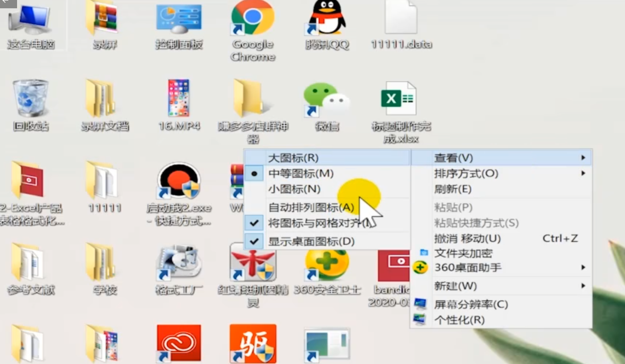Viewport: 625px width, 364px height.
Task: Select the bandicam video file icon
Action: click(393, 266)
